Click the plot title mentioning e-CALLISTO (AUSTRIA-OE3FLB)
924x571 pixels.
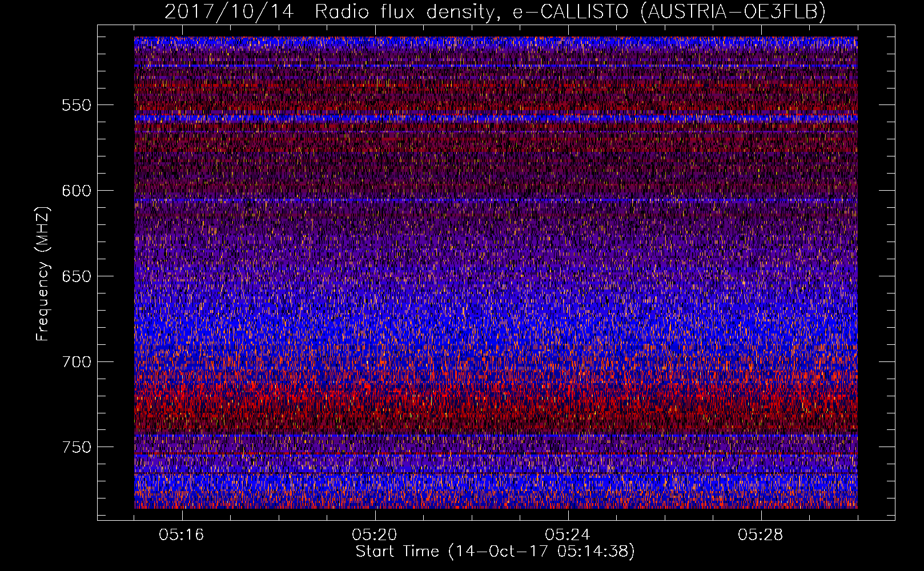pos(495,11)
